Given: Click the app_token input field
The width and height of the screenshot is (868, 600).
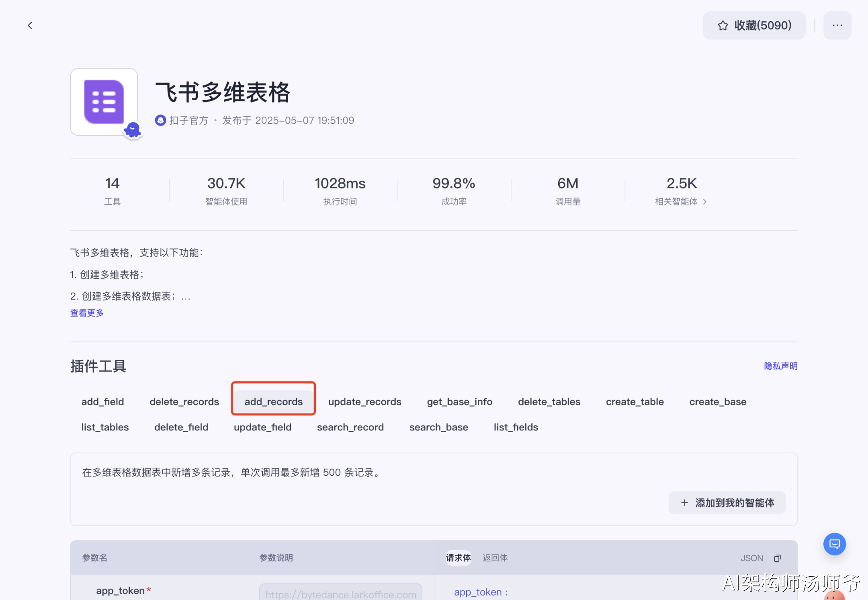Looking at the screenshot, I should point(340,593).
